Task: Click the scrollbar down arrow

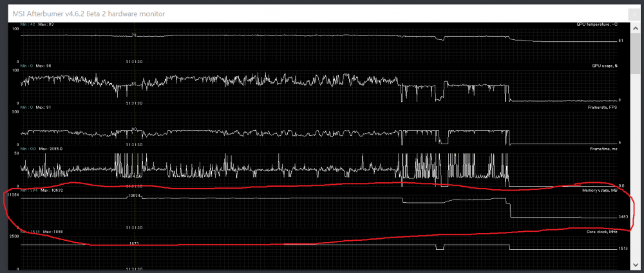Action: pos(635,266)
